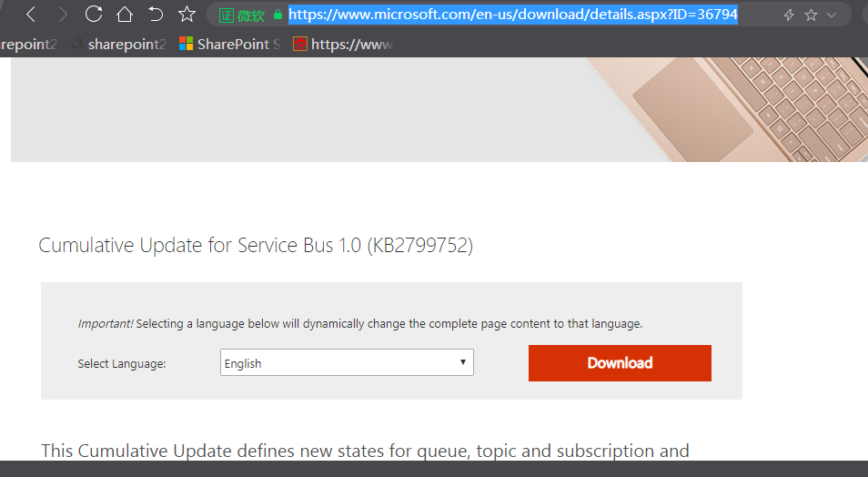Select the microsoft.com URL address field
The height and width of the screenshot is (477, 868).
pos(513,15)
